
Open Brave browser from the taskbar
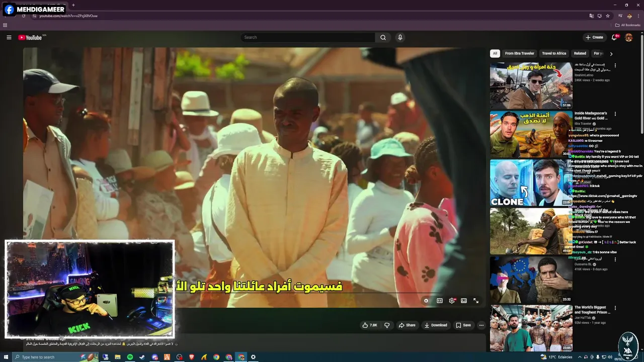[x=191, y=357]
